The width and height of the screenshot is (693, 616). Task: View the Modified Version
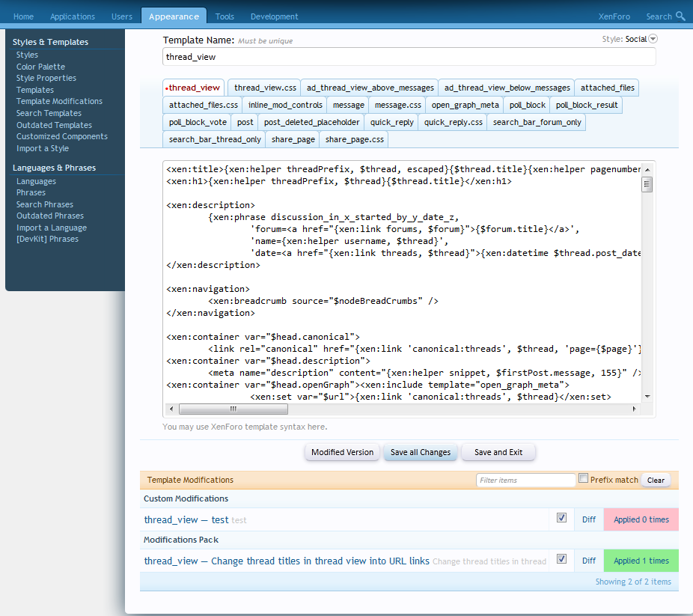[x=342, y=452]
